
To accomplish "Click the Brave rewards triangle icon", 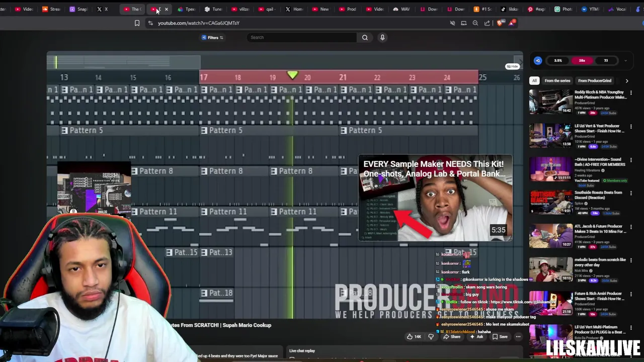I will [512, 23].
